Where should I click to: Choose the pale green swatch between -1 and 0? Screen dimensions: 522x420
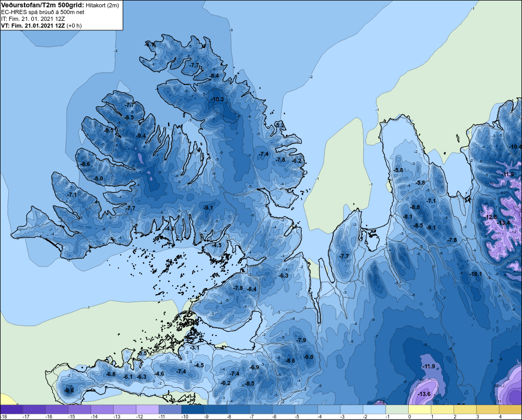point(397,409)
